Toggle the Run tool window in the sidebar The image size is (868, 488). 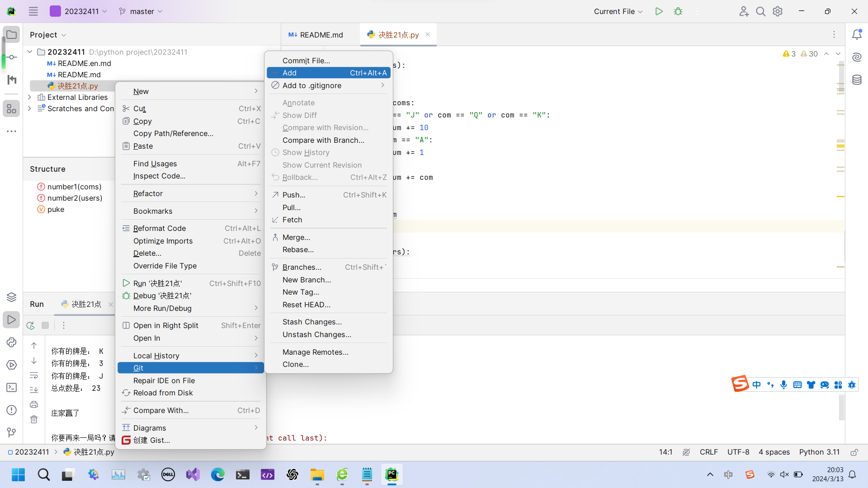click(x=12, y=319)
